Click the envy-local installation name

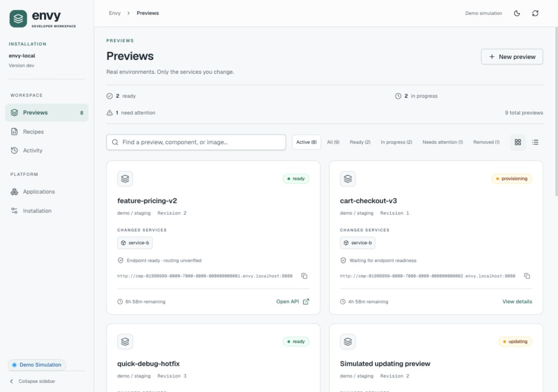coord(22,56)
